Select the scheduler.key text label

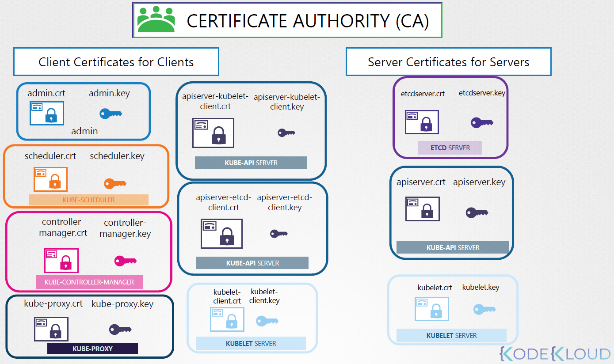(117, 156)
